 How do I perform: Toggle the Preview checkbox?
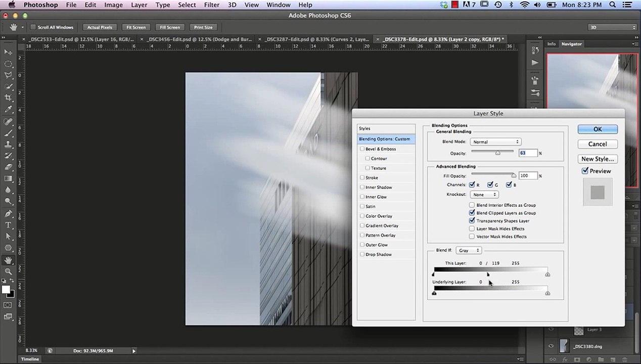(585, 171)
